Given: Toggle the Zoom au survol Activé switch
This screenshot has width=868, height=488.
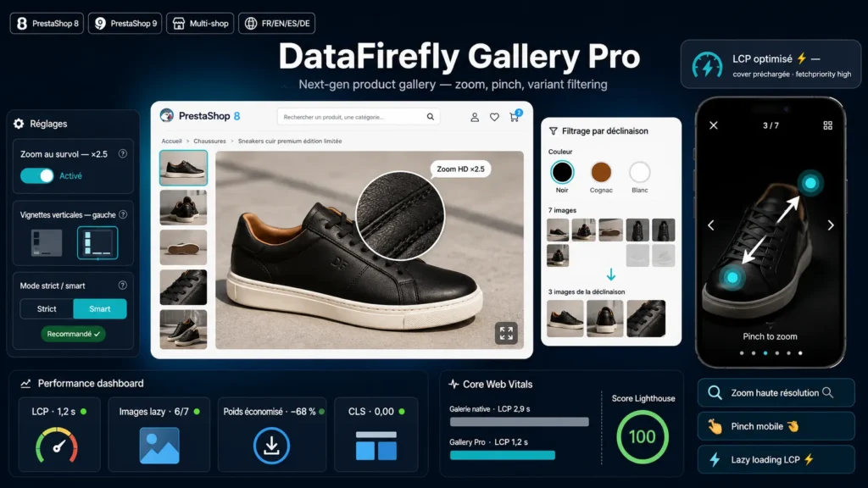Looking at the screenshot, I should point(37,175).
